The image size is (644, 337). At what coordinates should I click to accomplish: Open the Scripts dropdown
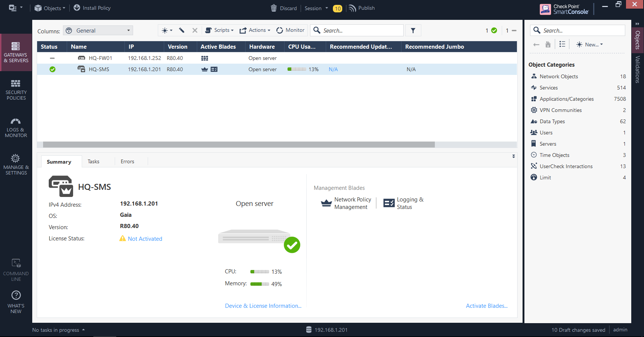[219, 30]
